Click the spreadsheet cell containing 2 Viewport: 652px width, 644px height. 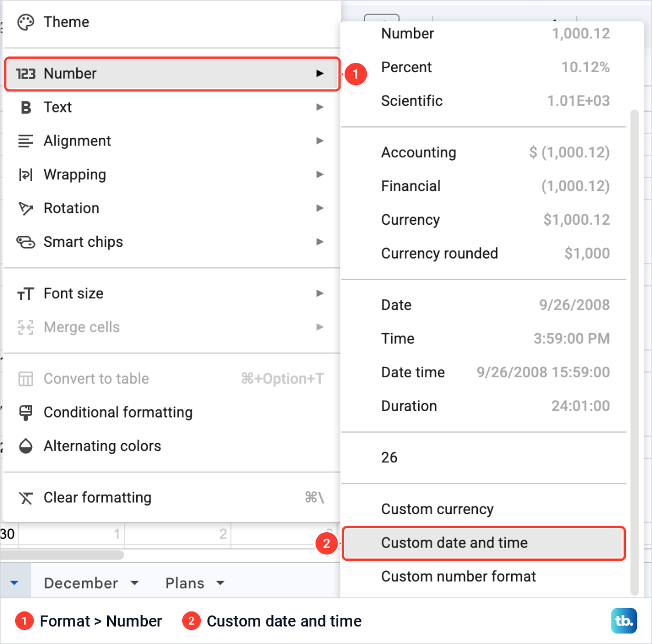point(178,534)
